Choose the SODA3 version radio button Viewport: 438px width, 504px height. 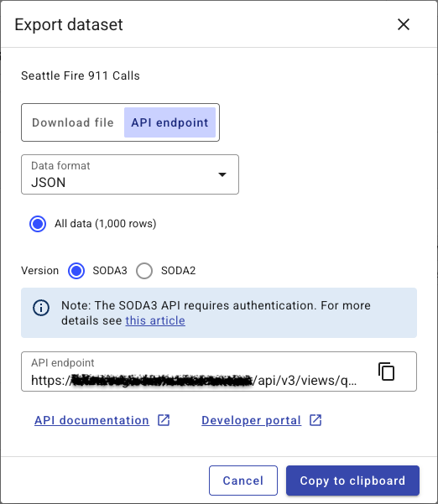(76, 271)
